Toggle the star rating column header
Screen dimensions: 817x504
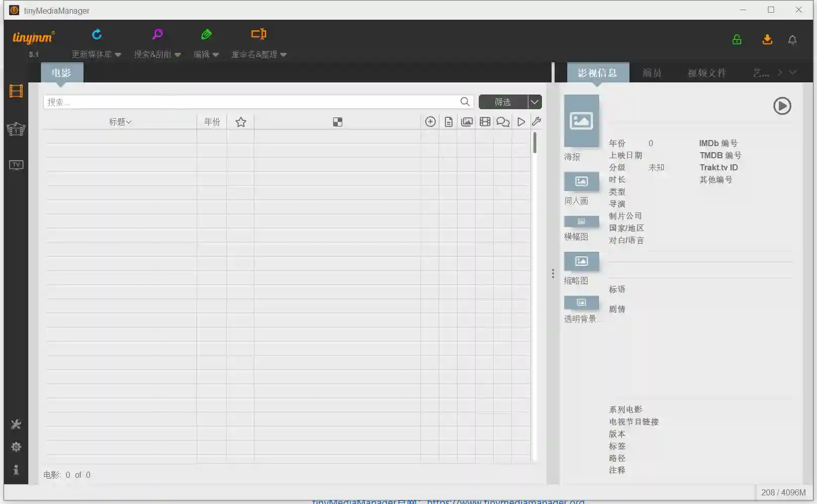coord(241,121)
